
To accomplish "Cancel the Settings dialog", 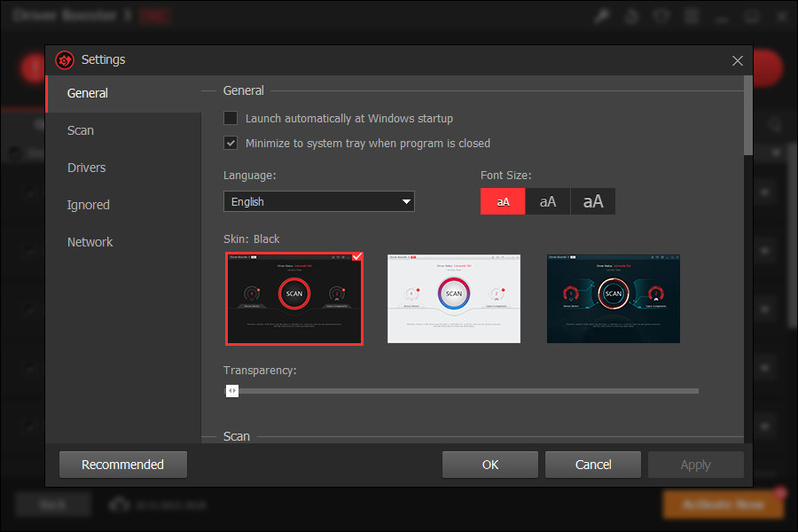I will coord(592,464).
